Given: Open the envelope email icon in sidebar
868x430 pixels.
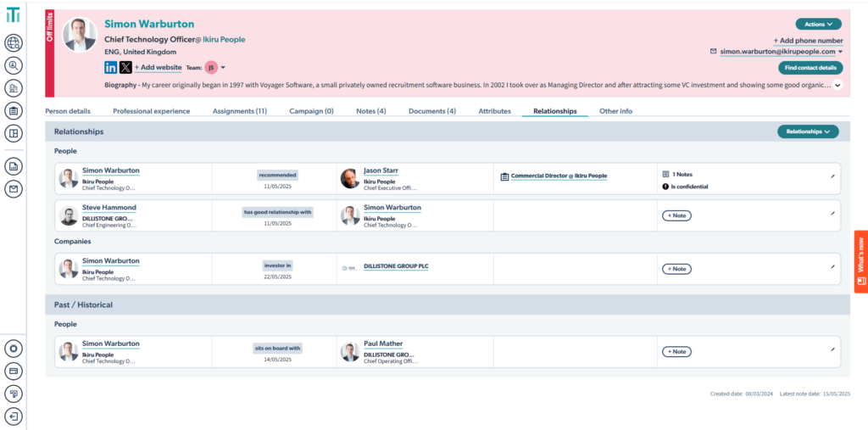Looking at the screenshot, I should 13,189.
